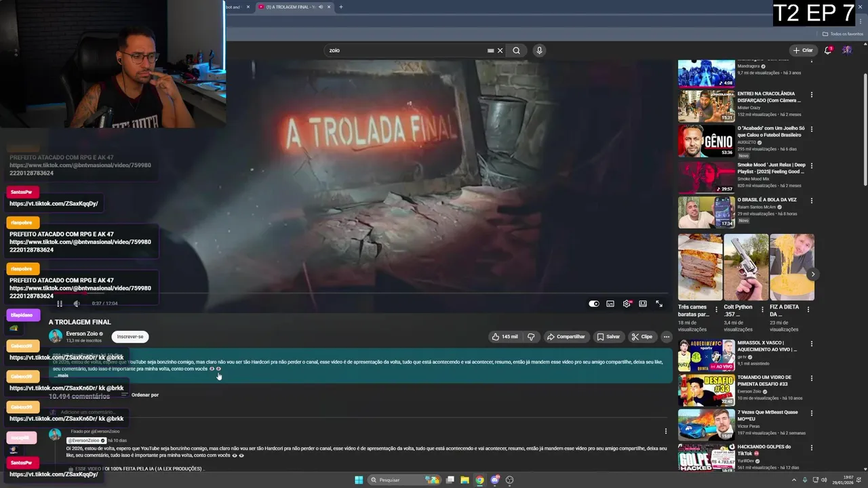Open 'O BRASIL É A BOLA DA VEZ' title
Screen dimensions: 868x488
(767, 200)
